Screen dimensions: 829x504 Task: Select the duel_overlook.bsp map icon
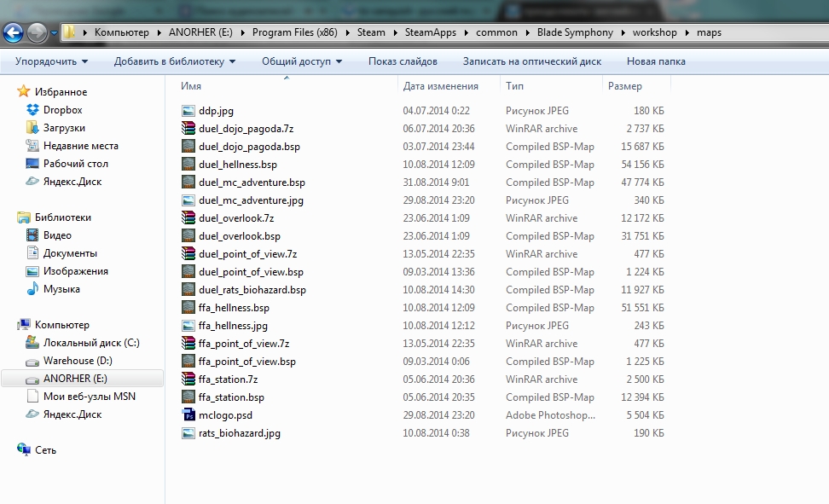coord(188,236)
